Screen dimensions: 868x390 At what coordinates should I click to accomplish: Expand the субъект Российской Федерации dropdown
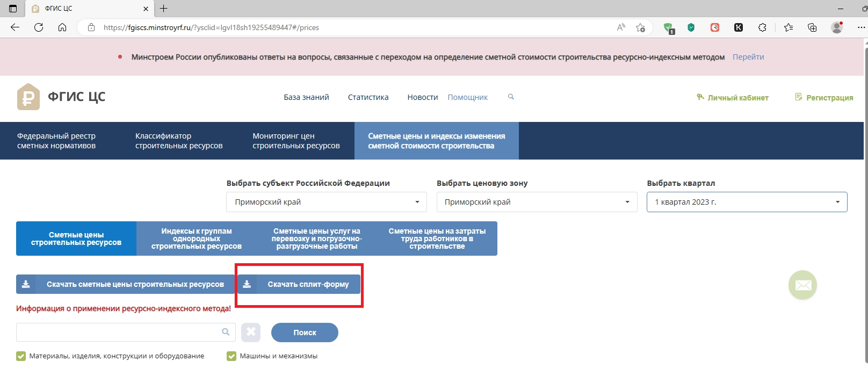[326, 202]
